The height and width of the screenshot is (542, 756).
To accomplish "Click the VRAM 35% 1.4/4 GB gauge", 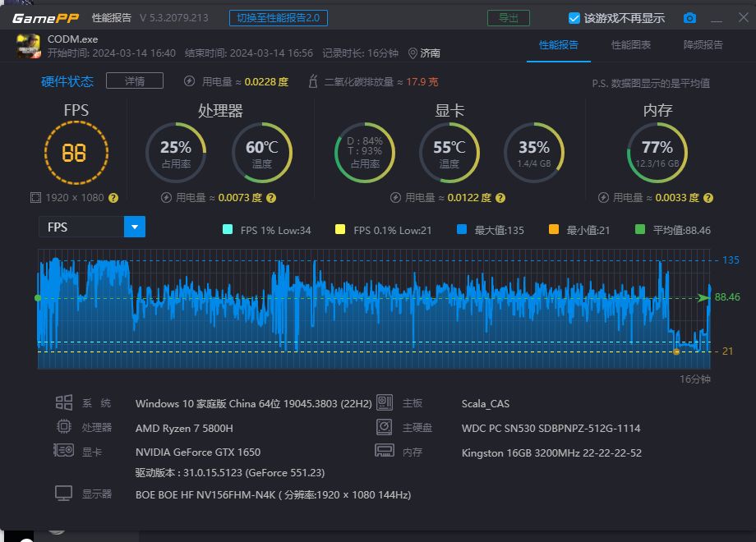I will [534, 153].
